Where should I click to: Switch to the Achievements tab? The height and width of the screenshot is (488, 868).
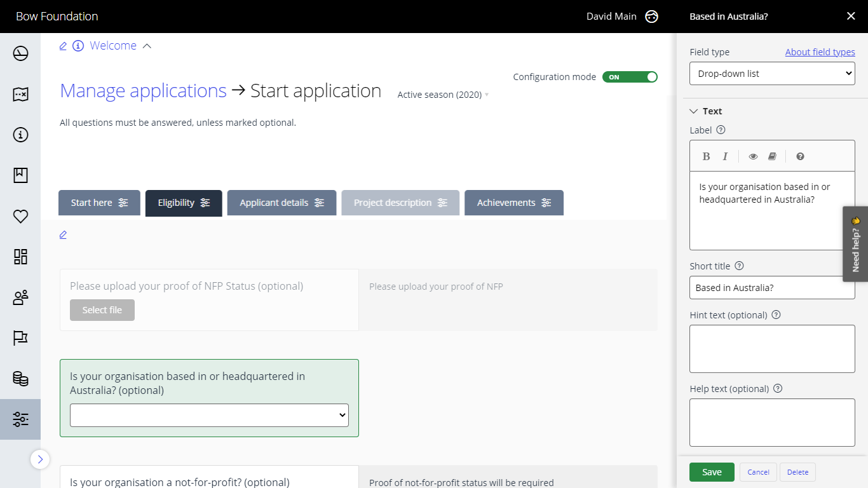(x=513, y=203)
